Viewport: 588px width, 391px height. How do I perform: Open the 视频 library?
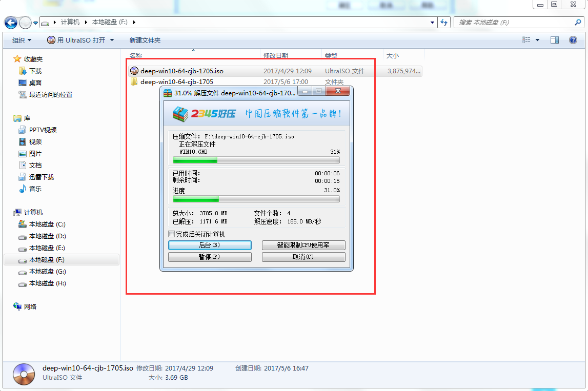pyautogui.click(x=30, y=142)
